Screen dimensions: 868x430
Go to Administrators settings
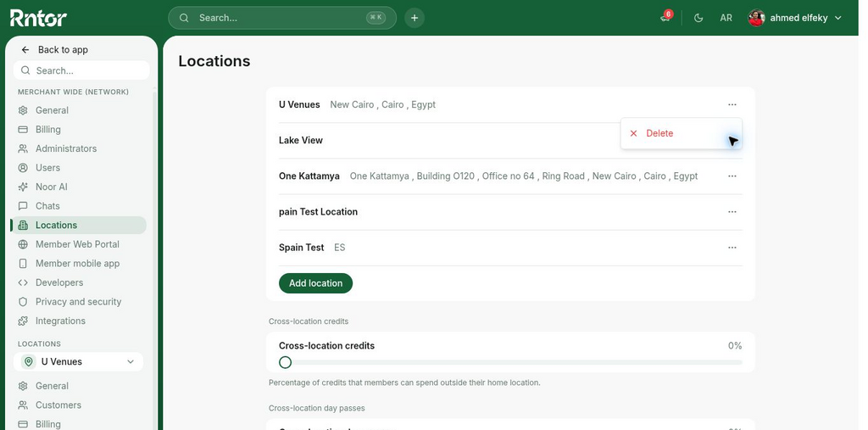[x=79, y=148]
